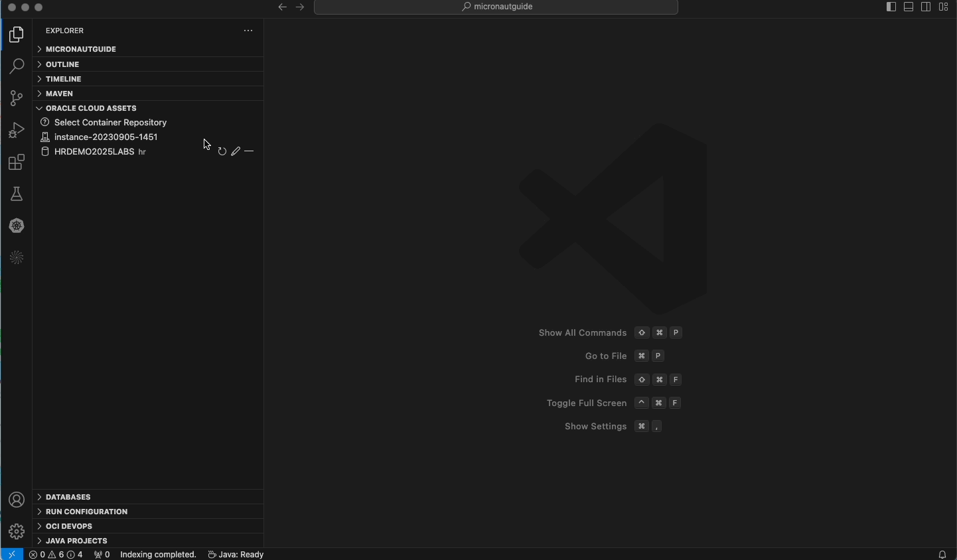Toggle the bottom panel visibility
This screenshot has height=560, width=957.
909,7
